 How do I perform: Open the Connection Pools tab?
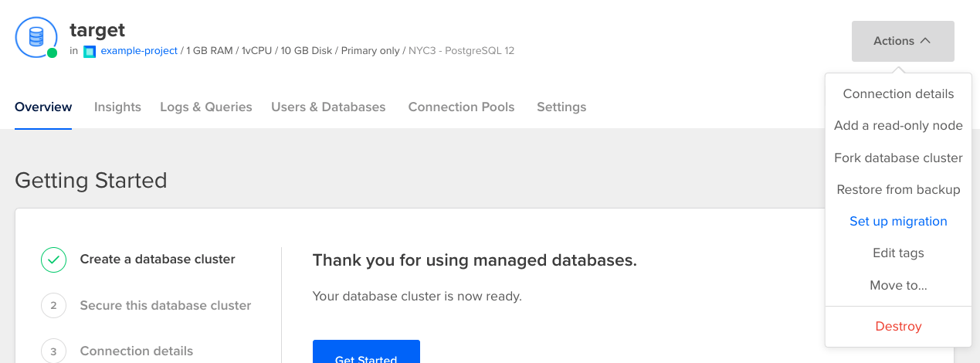click(461, 107)
